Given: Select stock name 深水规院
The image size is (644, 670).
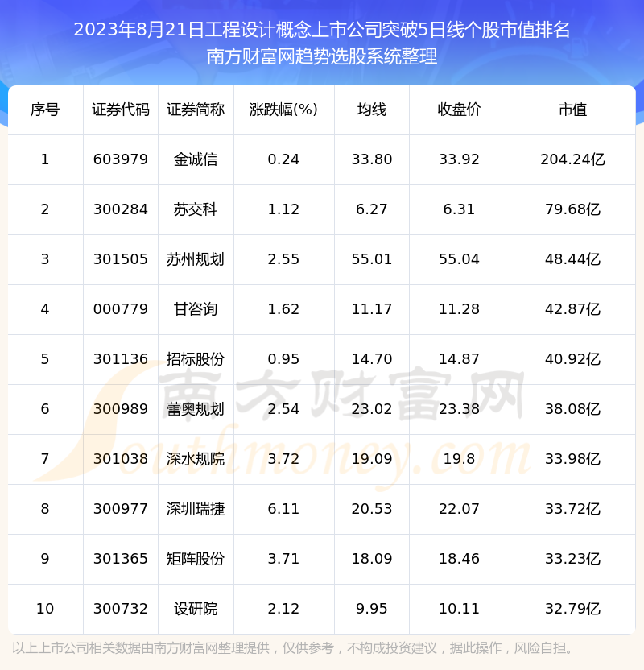Looking at the screenshot, I should pyautogui.click(x=196, y=459).
